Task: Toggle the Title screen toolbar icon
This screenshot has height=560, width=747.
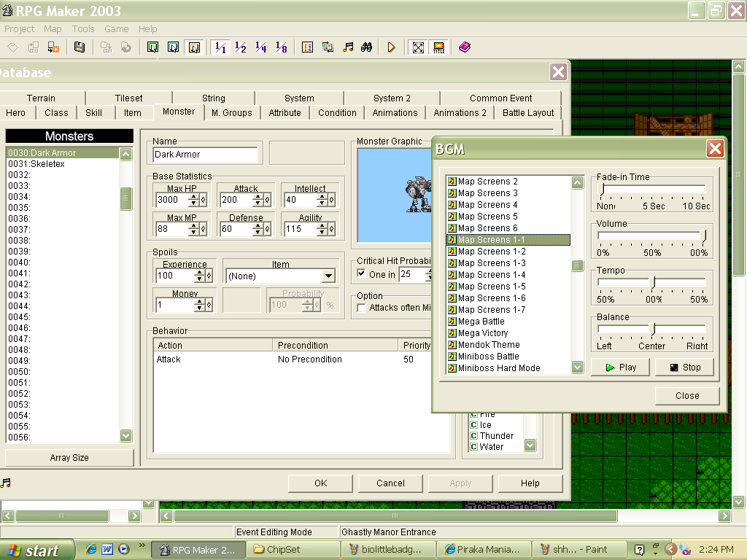Action: pos(438,47)
